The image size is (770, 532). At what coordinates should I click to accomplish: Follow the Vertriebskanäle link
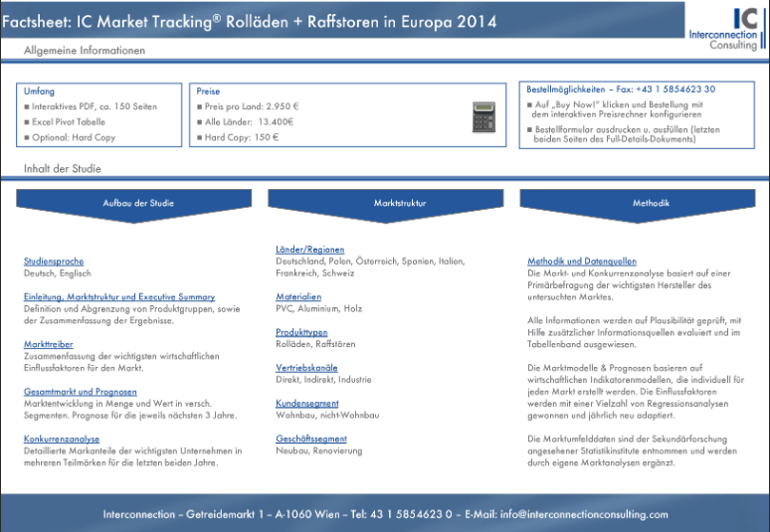[306, 367]
